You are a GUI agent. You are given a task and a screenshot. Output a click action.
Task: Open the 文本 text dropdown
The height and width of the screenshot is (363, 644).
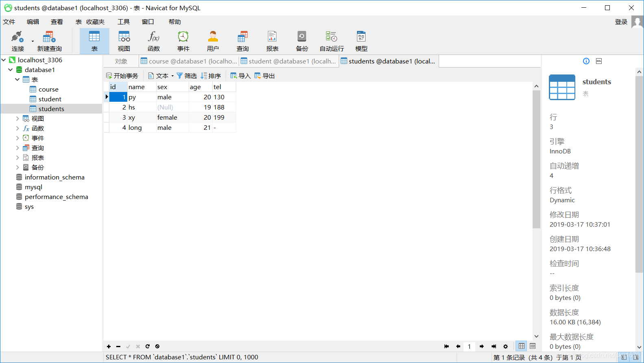tap(161, 76)
